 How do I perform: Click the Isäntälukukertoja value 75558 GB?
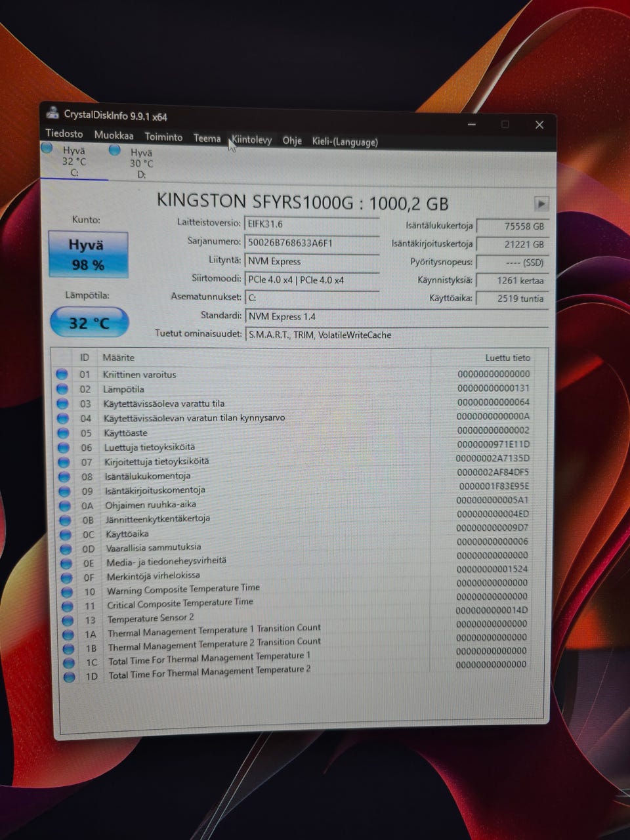pyautogui.click(x=512, y=226)
